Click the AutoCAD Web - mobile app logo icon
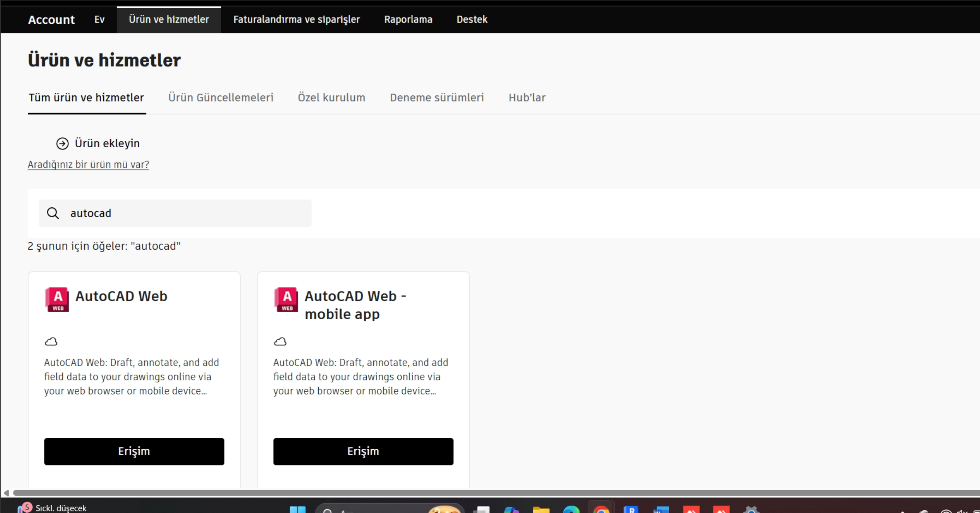This screenshot has height=513, width=980. [x=286, y=300]
